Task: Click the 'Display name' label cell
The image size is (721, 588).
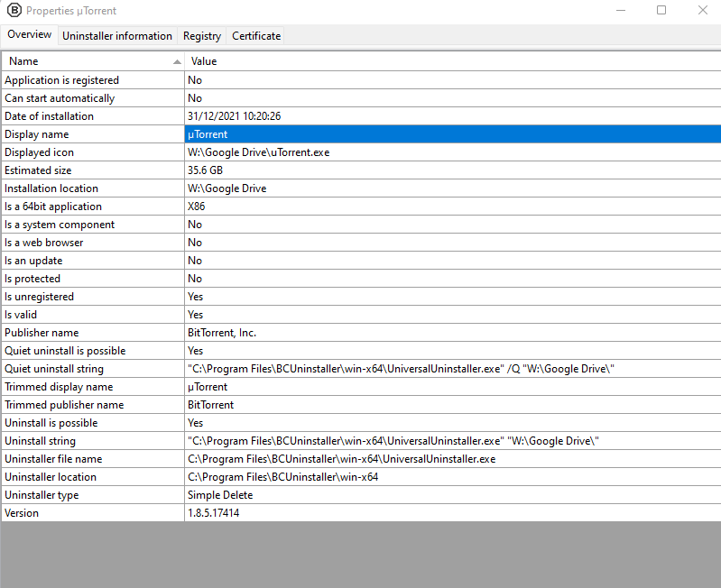Action: [93, 134]
